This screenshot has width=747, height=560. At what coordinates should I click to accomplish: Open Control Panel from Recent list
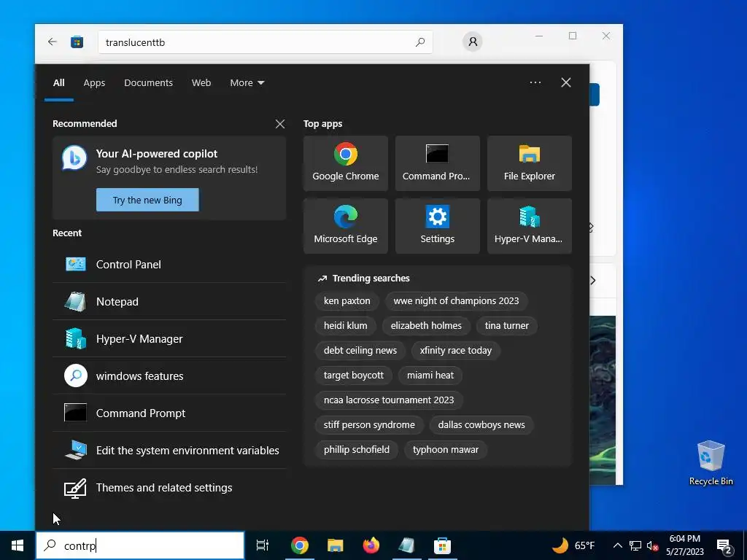pyautogui.click(x=169, y=264)
